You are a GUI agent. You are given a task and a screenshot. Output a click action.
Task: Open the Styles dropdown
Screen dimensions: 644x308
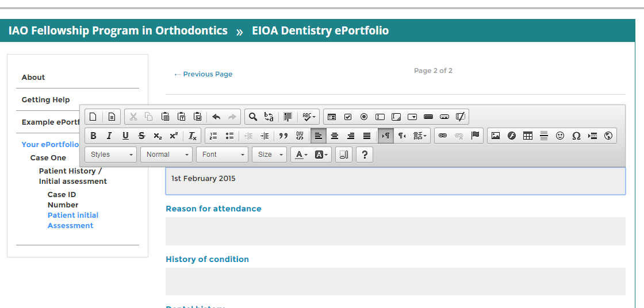tap(111, 155)
